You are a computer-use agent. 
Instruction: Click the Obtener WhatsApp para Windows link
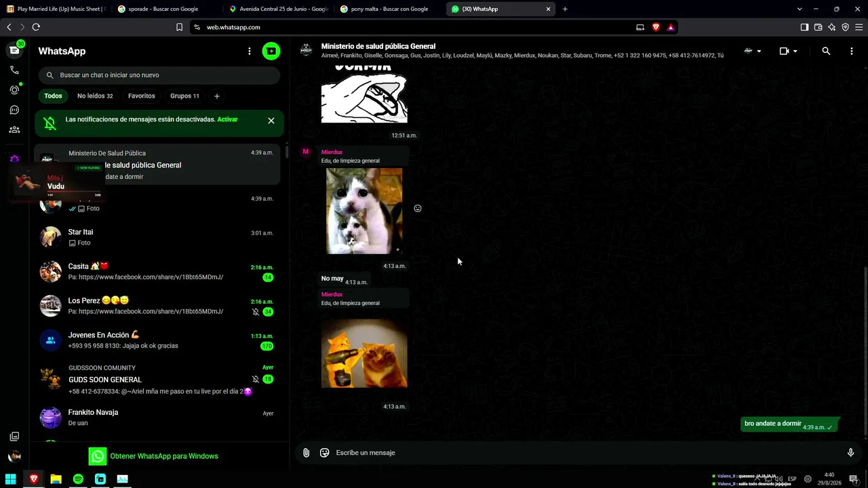point(164,456)
